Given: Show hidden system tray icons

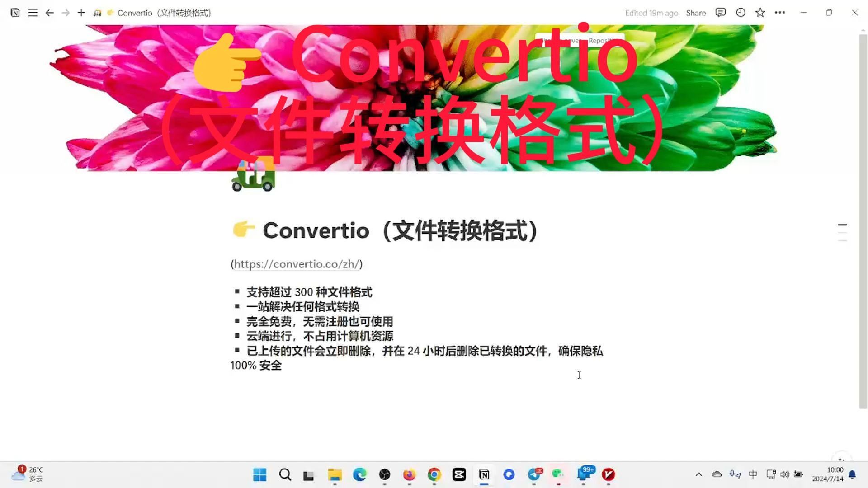Looking at the screenshot, I should (698, 474).
